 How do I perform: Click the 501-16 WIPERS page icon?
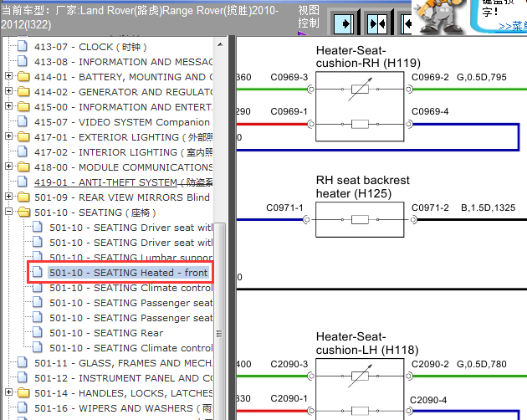click(23, 407)
